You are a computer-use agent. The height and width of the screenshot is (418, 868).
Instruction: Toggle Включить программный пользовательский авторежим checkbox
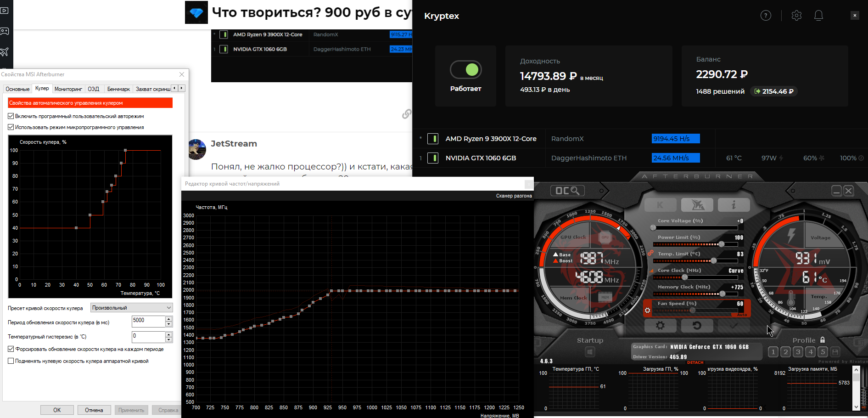(11, 116)
